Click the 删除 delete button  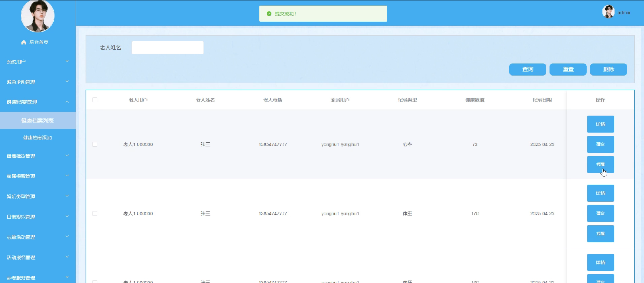[x=608, y=70]
